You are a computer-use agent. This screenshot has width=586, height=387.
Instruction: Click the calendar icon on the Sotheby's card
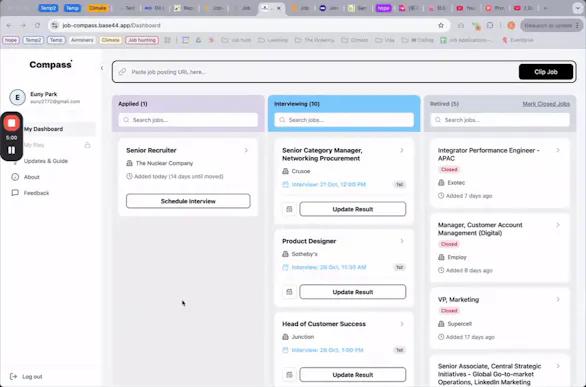pyautogui.click(x=289, y=292)
